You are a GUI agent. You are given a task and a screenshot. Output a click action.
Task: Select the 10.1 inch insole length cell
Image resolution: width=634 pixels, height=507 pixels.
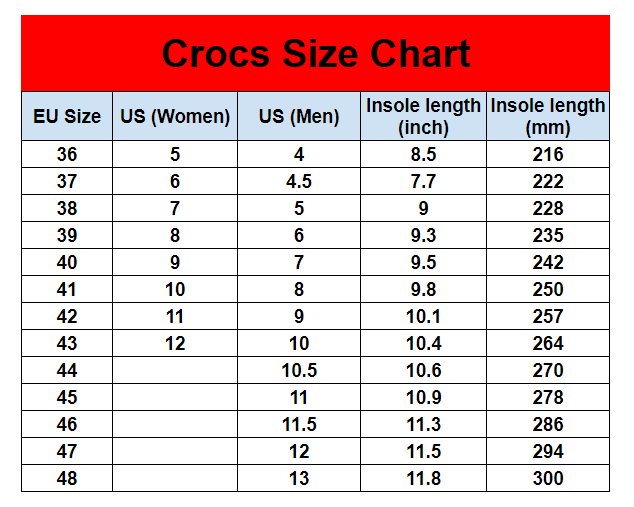click(423, 316)
